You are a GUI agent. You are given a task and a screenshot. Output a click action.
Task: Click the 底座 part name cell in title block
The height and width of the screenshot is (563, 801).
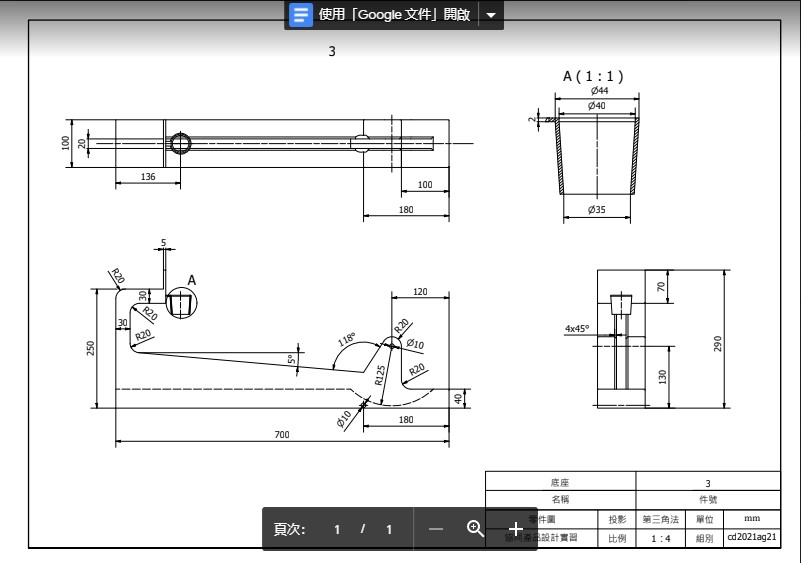click(x=560, y=483)
